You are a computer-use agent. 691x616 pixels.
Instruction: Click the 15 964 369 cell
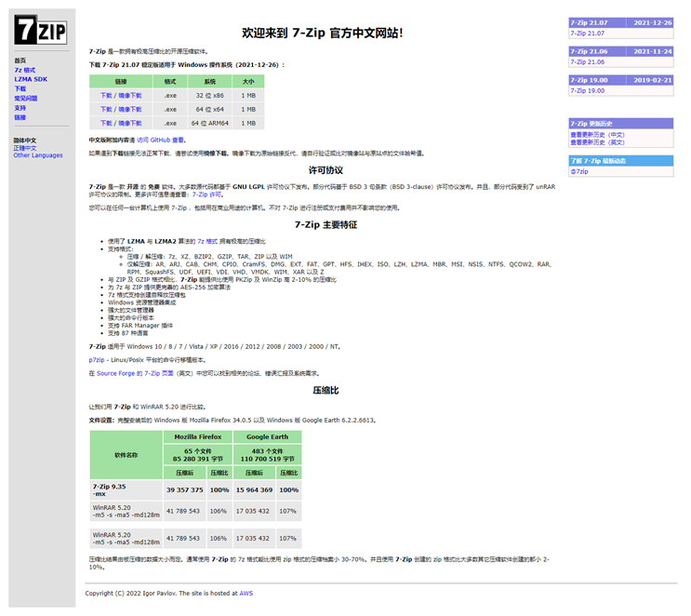coord(254,489)
